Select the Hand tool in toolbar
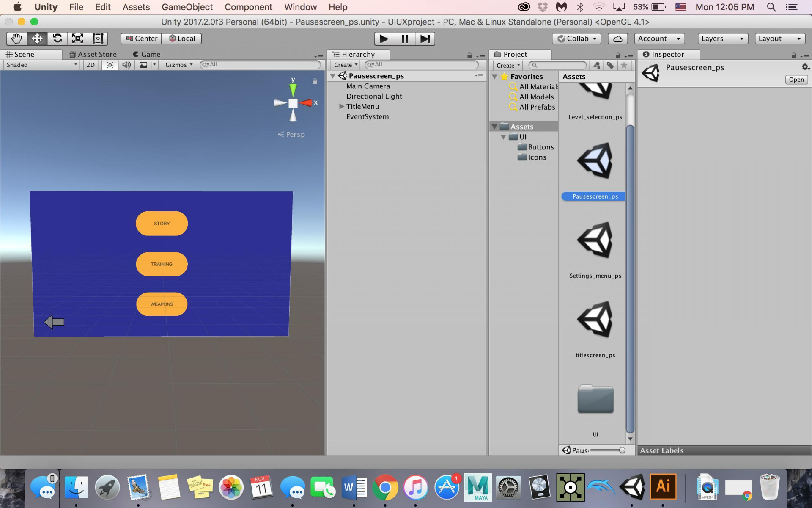Image resolution: width=812 pixels, height=508 pixels. [16, 39]
